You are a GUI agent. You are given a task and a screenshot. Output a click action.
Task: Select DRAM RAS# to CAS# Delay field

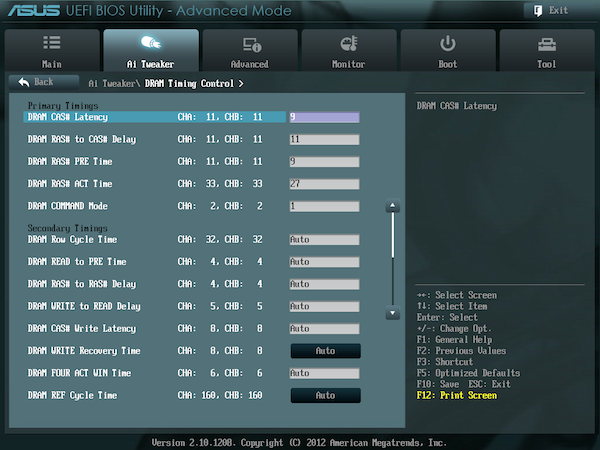pyautogui.click(x=324, y=139)
